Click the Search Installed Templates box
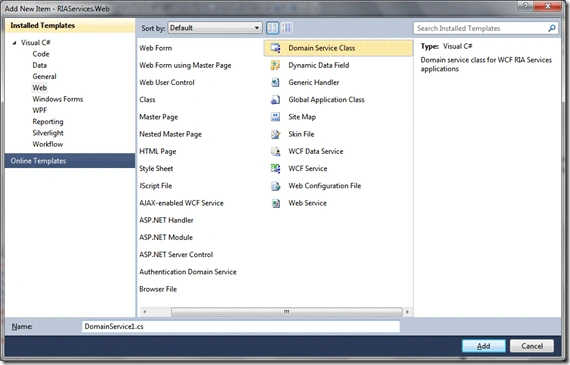This screenshot has width=570, height=365. [x=486, y=28]
